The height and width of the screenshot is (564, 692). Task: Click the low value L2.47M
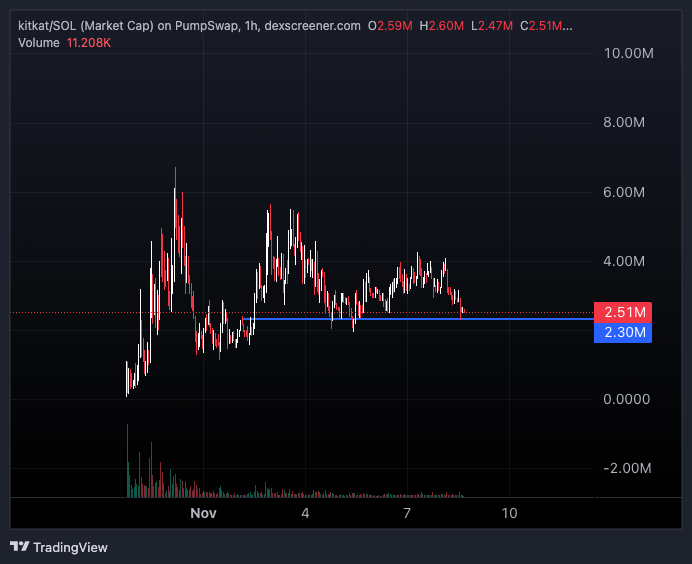click(x=492, y=26)
